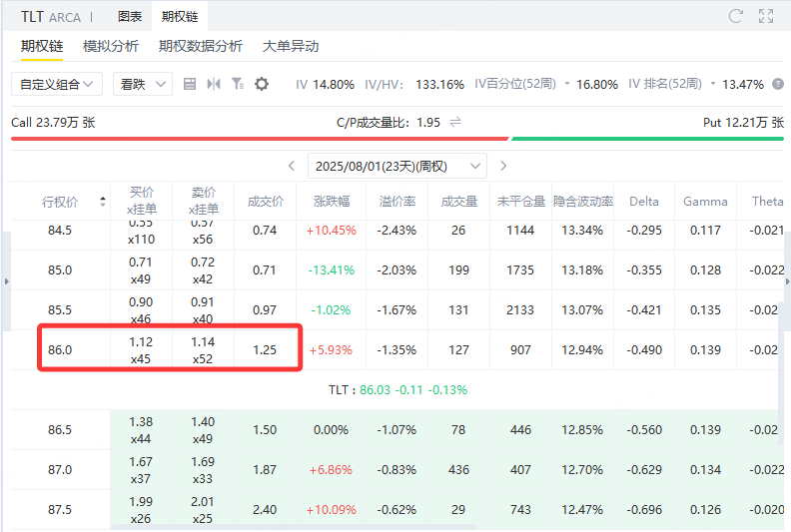Viewport: 791px width, 532px height.
Task: Click Delta value -0.696
Action: pos(644,510)
